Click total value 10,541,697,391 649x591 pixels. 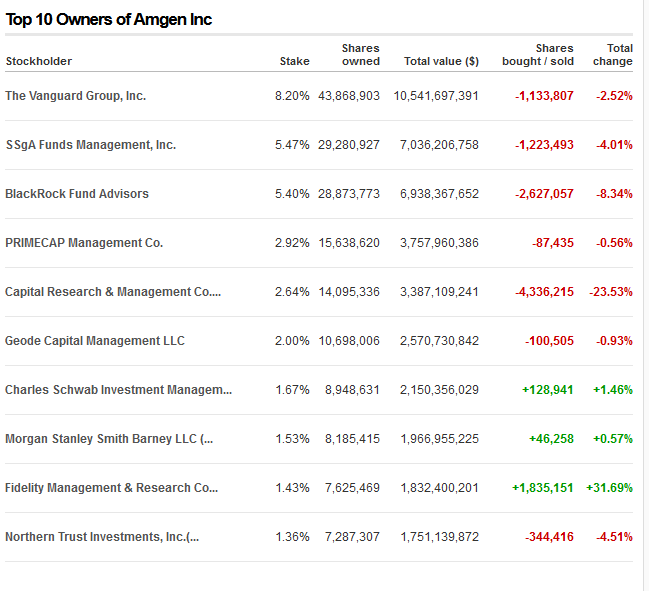coord(436,96)
